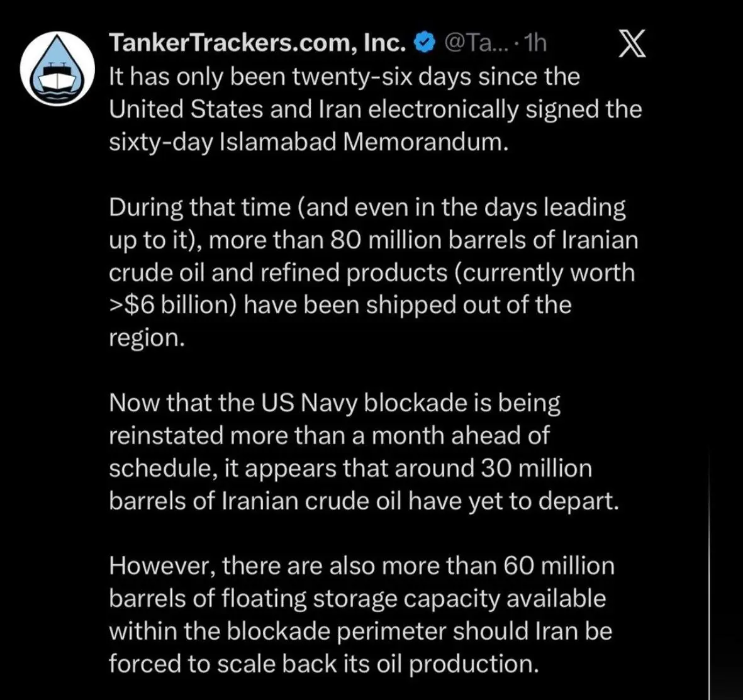
Task: Click the "30 million" figure in text
Action: (537, 469)
